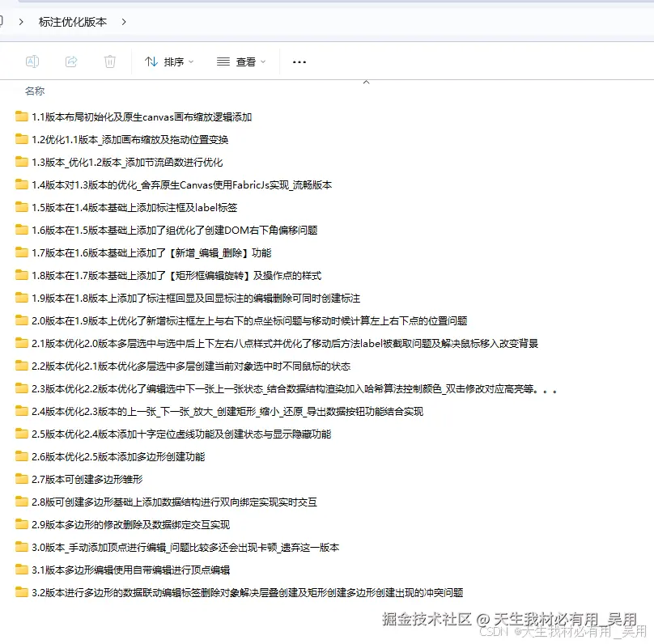Click the breadcrumb chevron after 标注优化版本
The width and height of the screenshot is (654, 644).
click(x=123, y=23)
